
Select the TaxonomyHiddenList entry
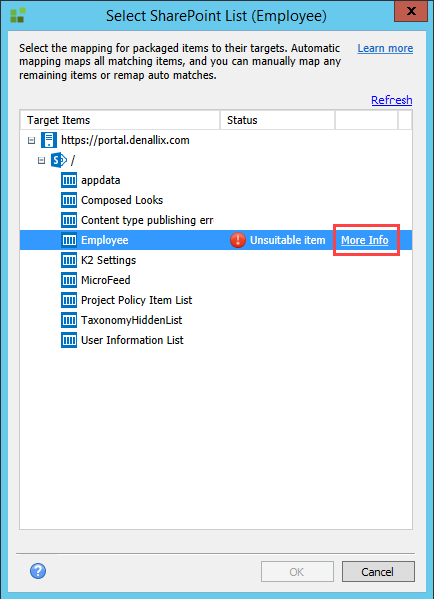tap(131, 320)
